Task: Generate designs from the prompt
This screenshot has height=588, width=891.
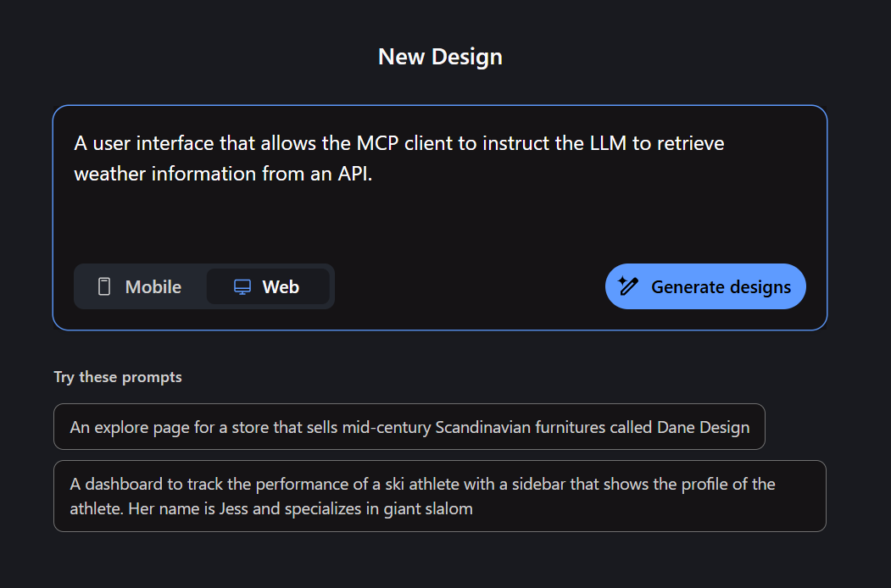Action: click(x=705, y=286)
